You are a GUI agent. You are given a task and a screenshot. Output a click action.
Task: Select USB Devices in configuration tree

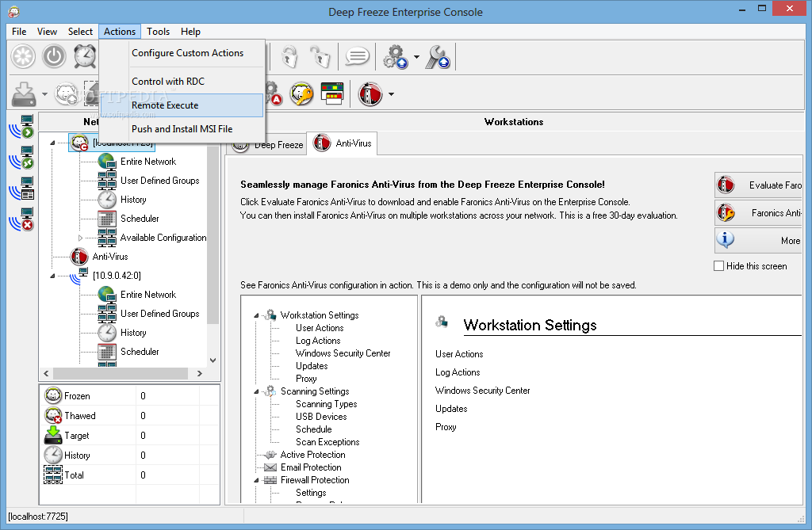click(x=321, y=417)
